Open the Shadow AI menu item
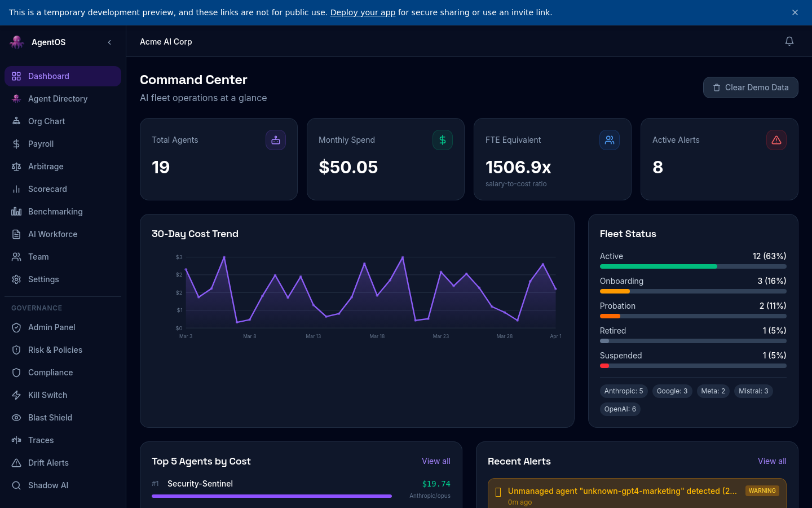Viewport: 812px width, 508px height. (x=48, y=485)
